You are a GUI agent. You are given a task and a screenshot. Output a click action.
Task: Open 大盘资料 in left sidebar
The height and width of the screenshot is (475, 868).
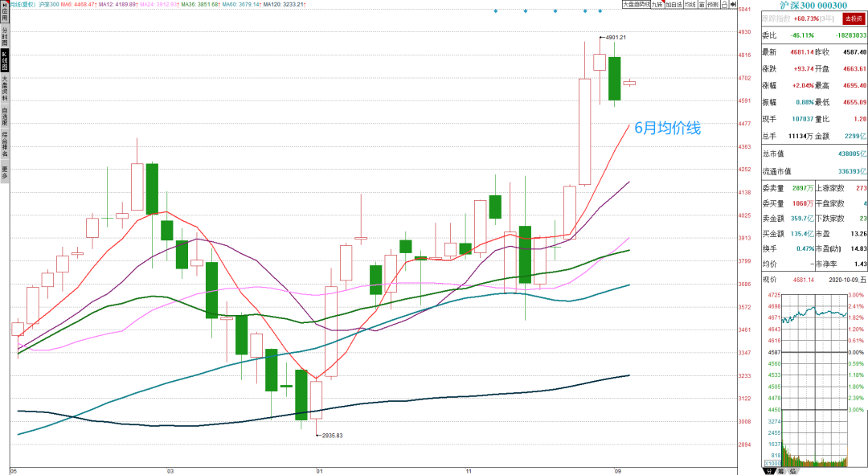click(5, 89)
